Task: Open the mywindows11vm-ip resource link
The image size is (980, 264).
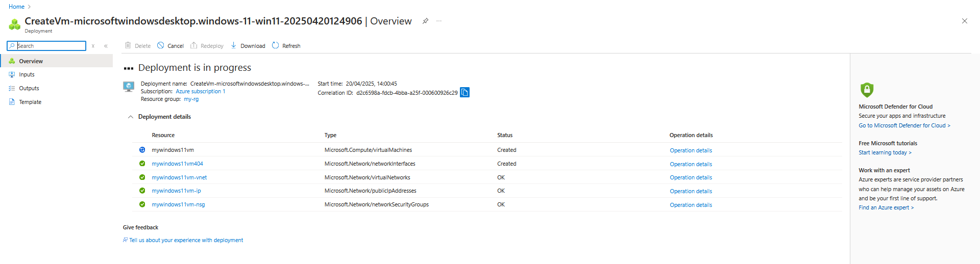Action: coord(176,191)
